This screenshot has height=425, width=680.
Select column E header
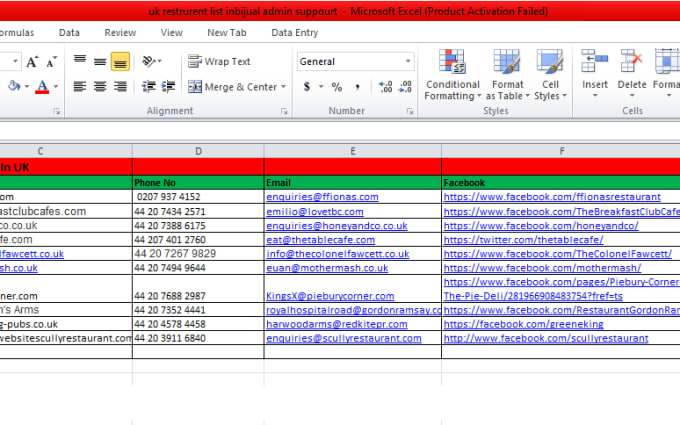[353, 151]
